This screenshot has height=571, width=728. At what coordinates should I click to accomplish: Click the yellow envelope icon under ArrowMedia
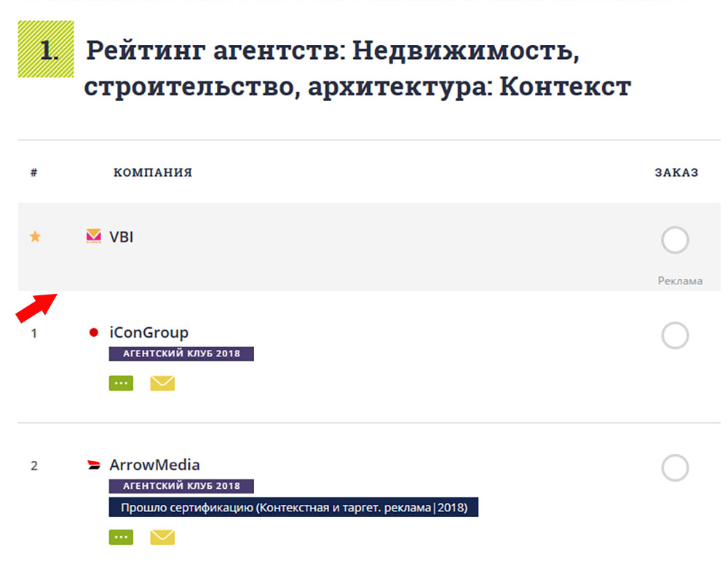click(x=162, y=537)
